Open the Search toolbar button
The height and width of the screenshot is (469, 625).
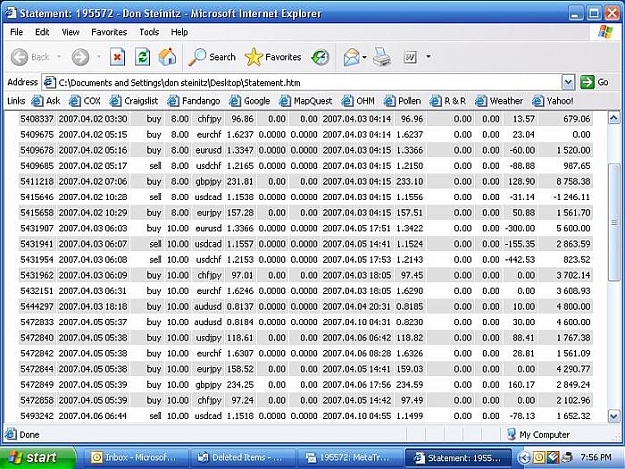click(212, 57)
